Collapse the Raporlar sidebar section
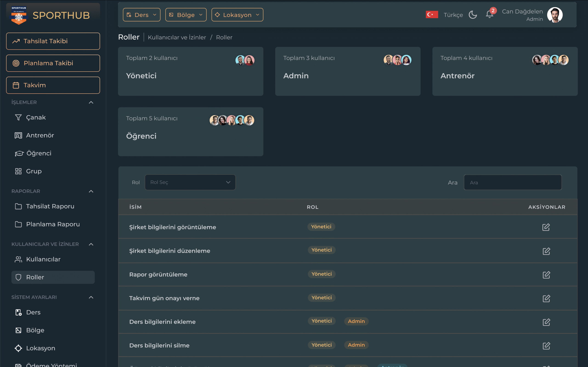This screenshot has height=367, width=588. (91, 191)
